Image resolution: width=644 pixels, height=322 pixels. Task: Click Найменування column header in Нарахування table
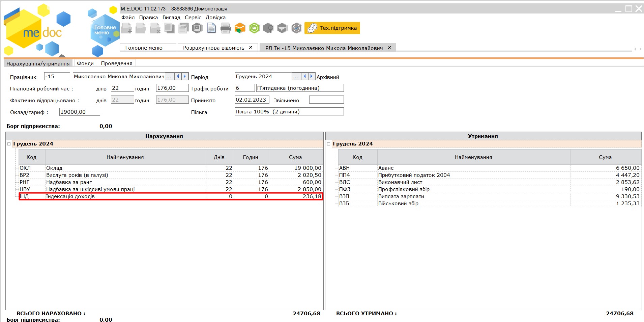click(125, 157)
